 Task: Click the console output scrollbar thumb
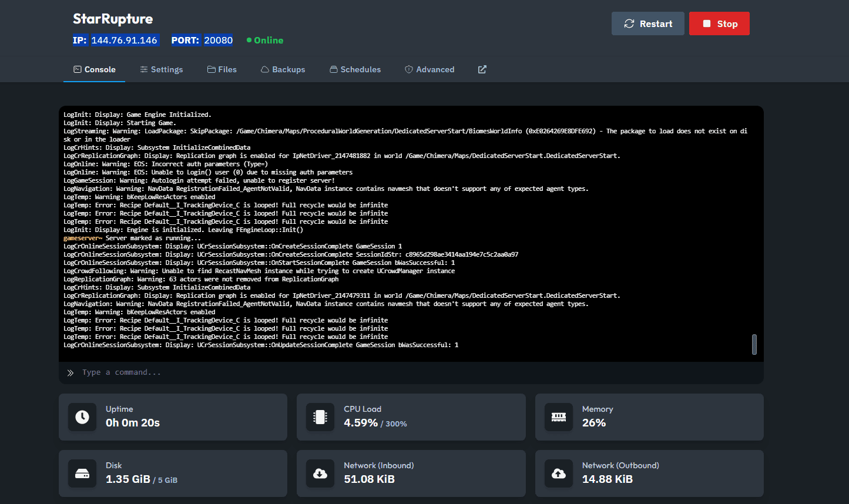tap(754, 344)
